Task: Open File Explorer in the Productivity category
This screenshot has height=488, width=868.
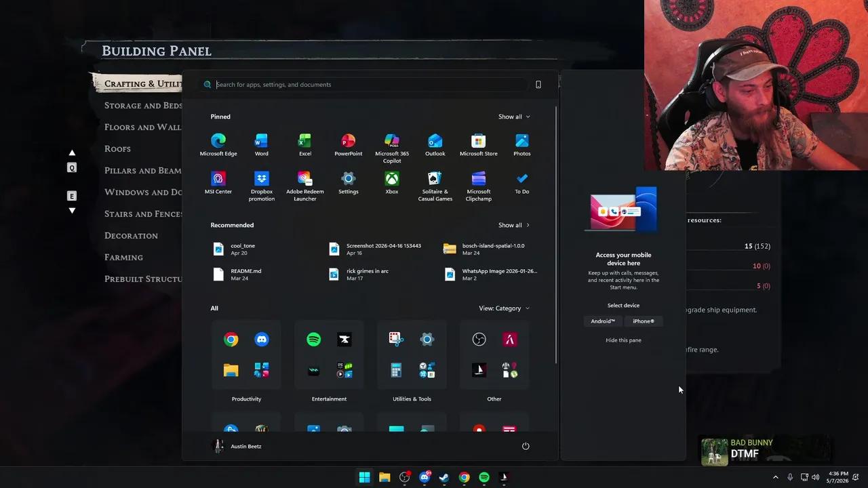Action: tap(231, 370)
